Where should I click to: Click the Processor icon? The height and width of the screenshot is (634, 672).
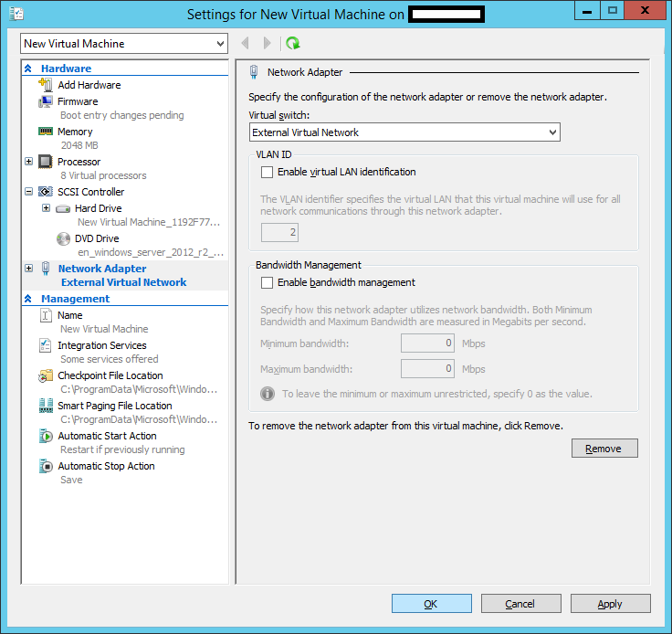[46, 162]
